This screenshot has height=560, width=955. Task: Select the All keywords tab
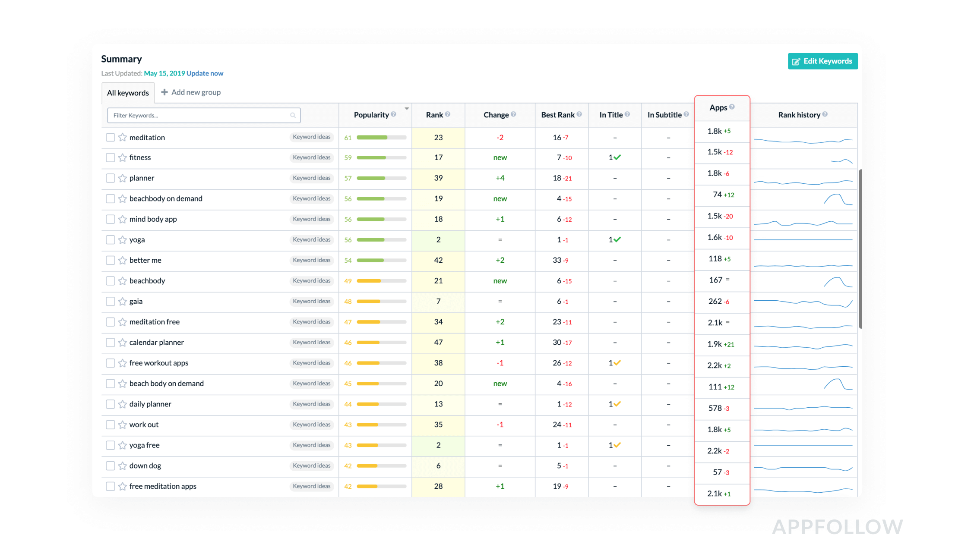point(128,93)
